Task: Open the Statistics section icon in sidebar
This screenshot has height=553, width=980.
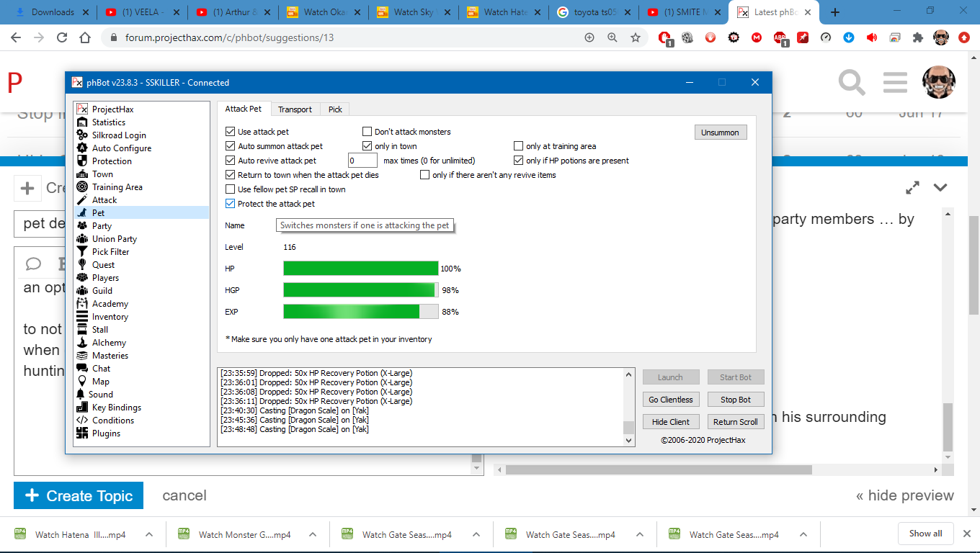Action: click(x=82, y=122)
